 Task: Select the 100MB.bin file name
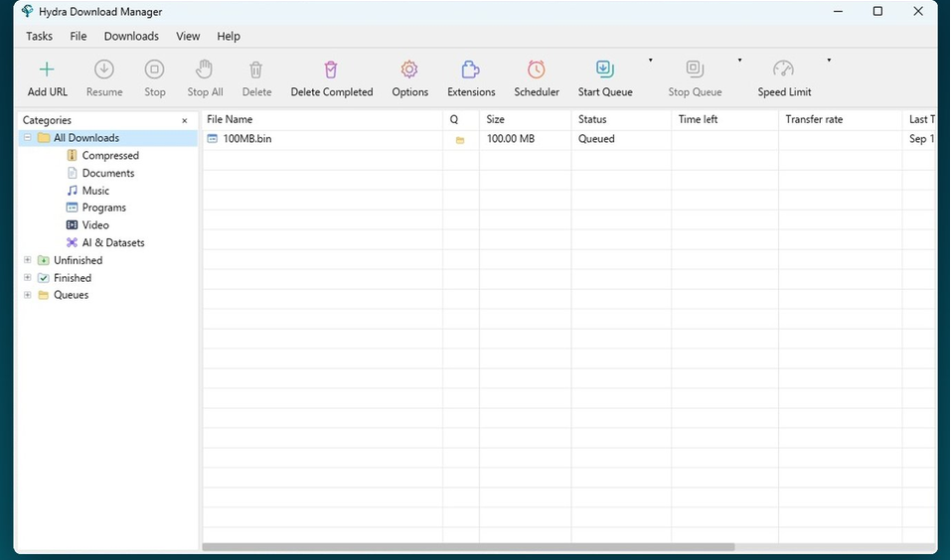(x=247, y=139)
